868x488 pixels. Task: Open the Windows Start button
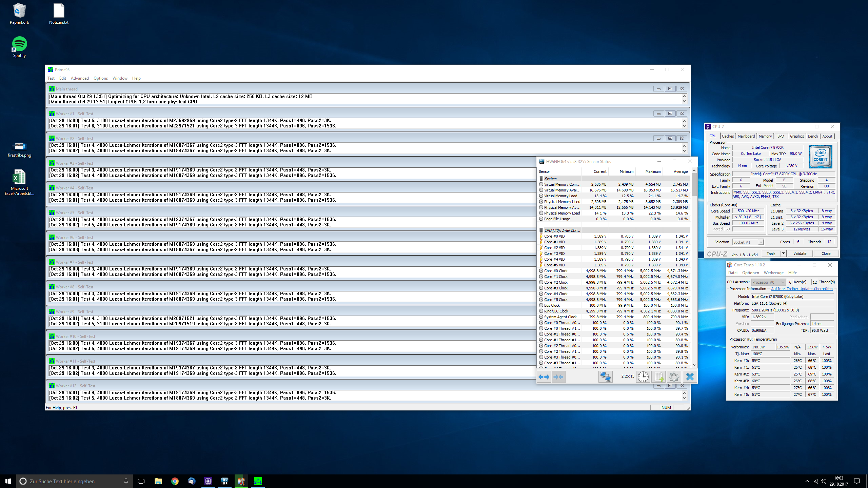click(8, 481)
